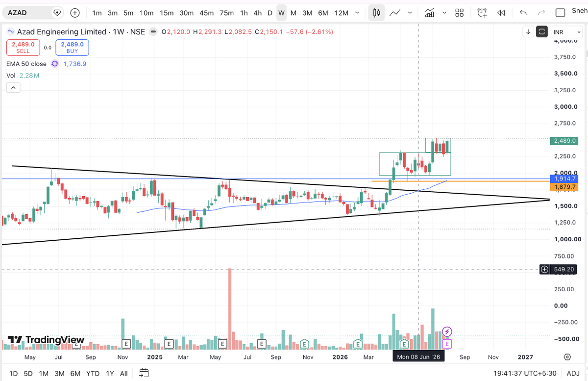
Task: Start bar replay with the rewind icon
Action: pyautogui.click(x=501, y=13)
